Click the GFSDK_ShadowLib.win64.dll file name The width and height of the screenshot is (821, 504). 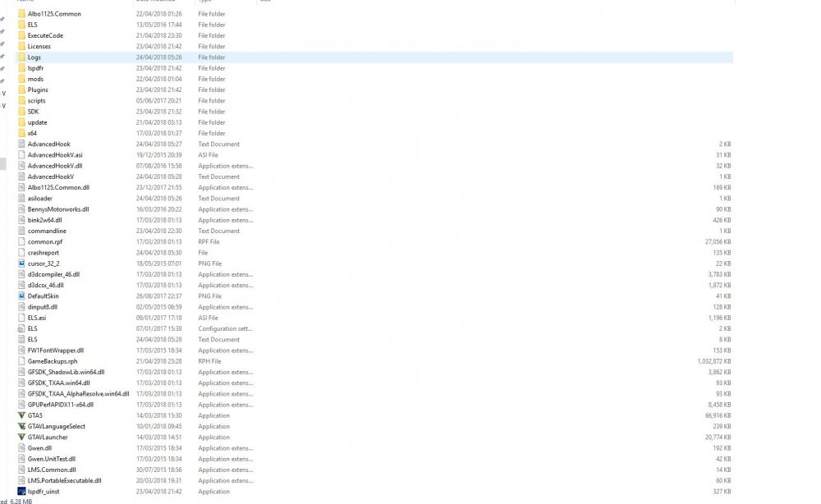66,372
